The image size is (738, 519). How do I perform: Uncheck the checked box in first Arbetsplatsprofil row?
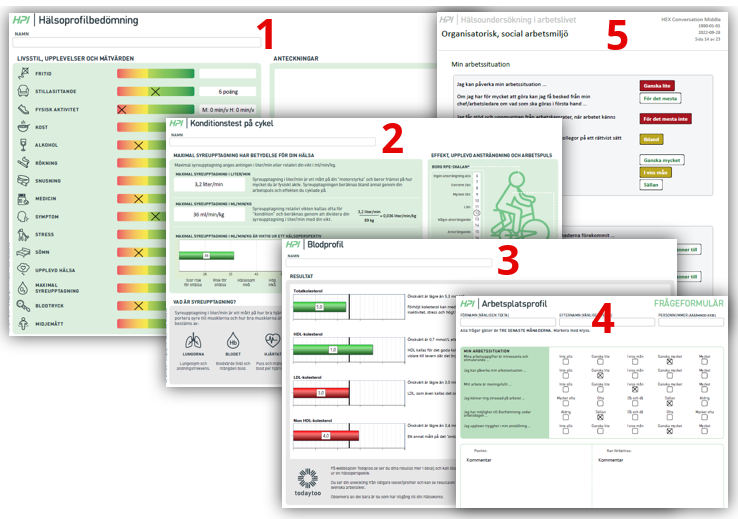click(x=669, y=361)
